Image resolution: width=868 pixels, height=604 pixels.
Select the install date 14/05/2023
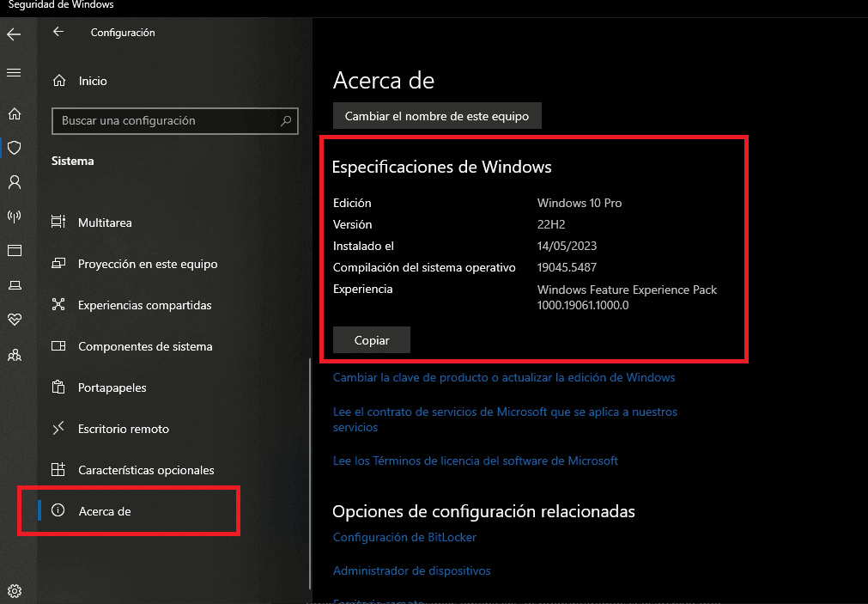(567, 246)
